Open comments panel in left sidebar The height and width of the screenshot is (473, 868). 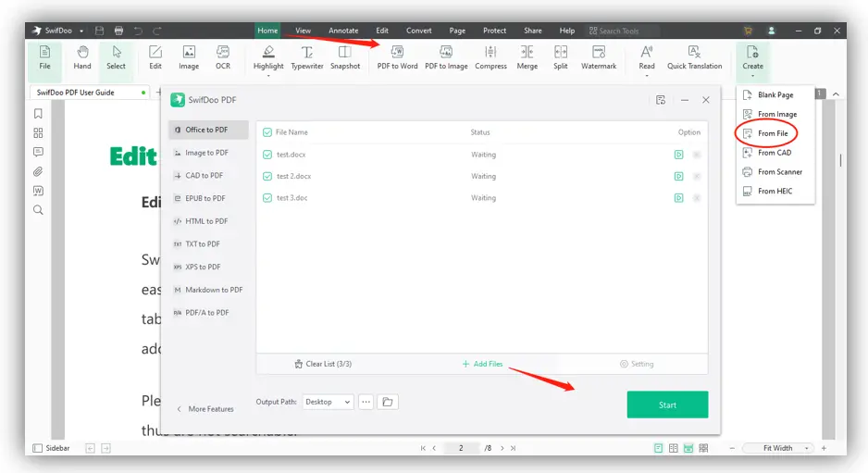coord(38,152)
